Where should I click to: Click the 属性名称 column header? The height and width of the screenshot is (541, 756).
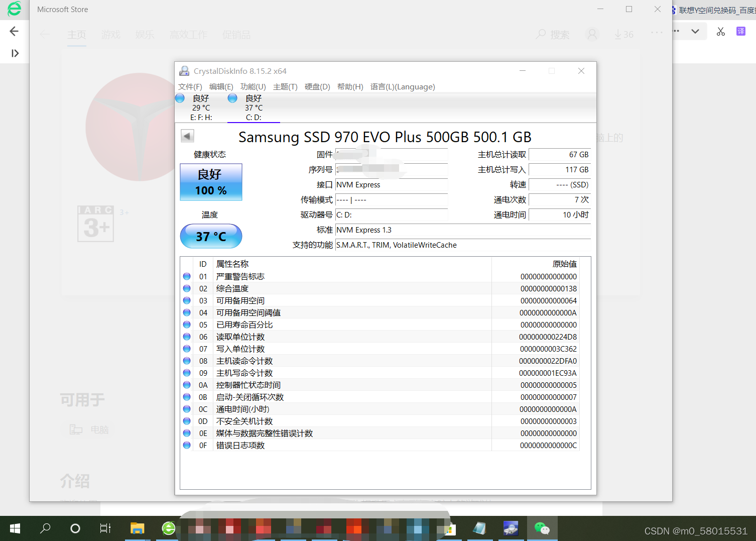(232, 264)
